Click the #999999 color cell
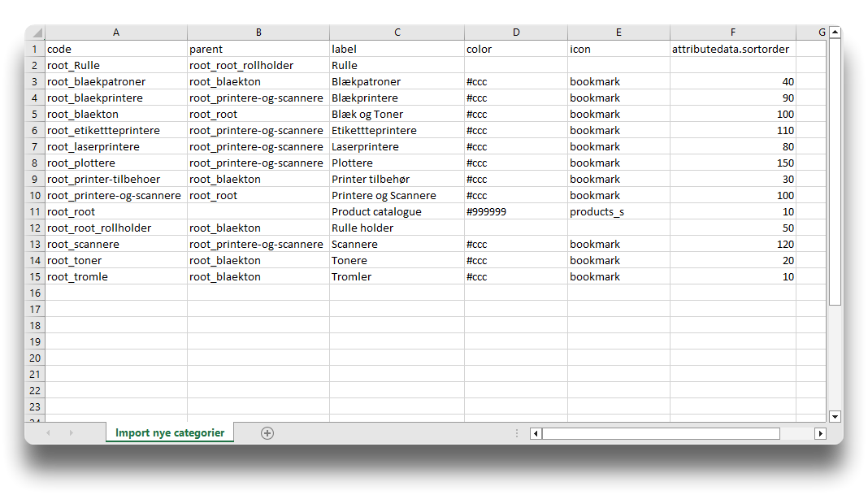Viewport: 868px width, 495px height. [516, 211]
